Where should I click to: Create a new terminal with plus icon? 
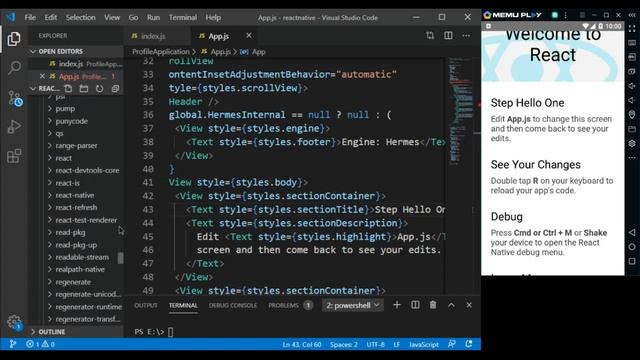tap(396, 305)
